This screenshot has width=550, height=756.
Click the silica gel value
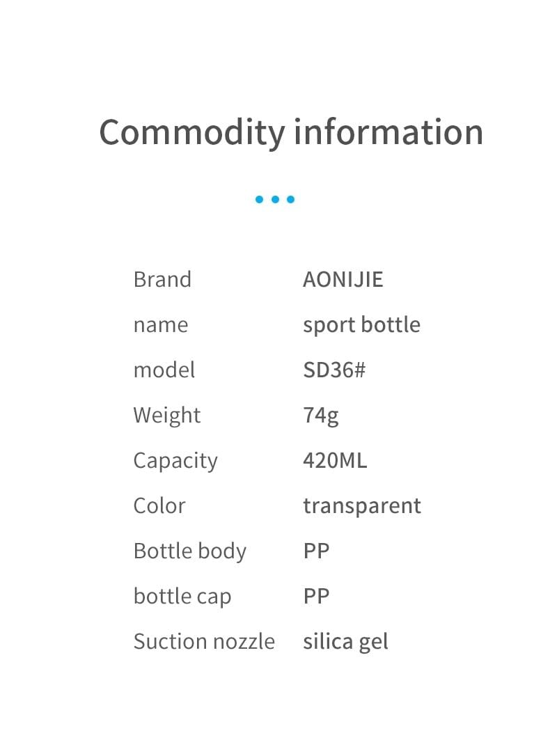coord(345,643)
